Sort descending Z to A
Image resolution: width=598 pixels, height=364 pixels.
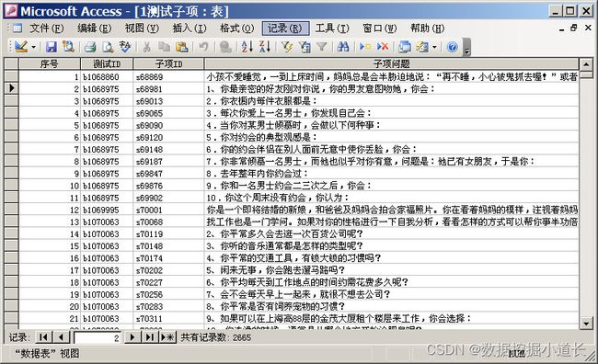coord(265,47)
